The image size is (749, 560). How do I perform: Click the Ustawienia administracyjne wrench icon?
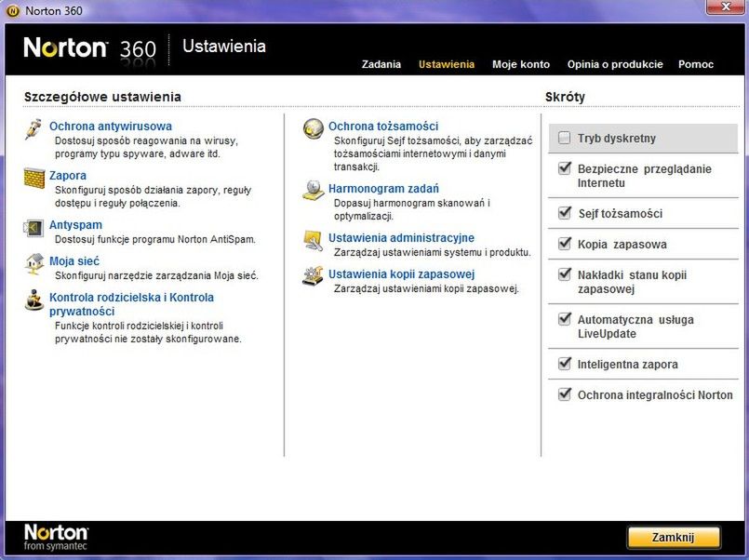(314, 240)
